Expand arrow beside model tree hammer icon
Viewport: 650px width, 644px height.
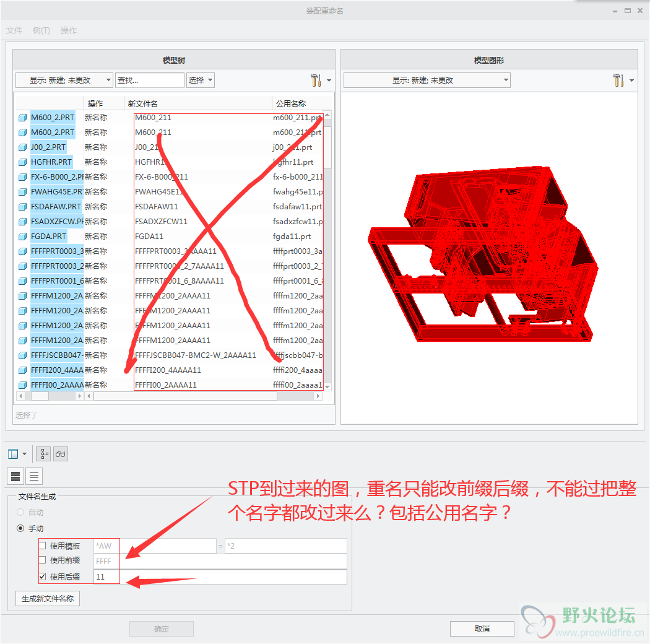click(x=329, y=81)
